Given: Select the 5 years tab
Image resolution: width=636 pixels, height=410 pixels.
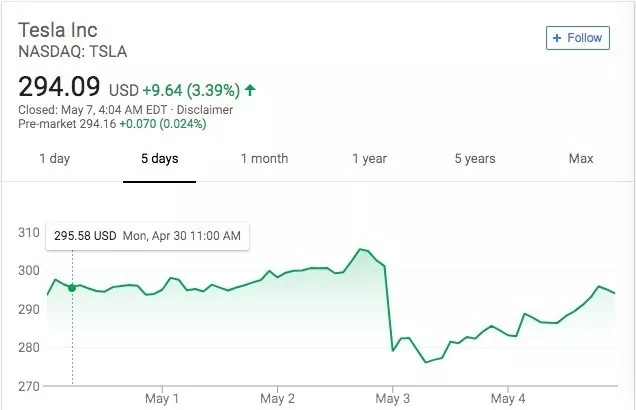Looking at the screenshot, I should tap(474, 158).
